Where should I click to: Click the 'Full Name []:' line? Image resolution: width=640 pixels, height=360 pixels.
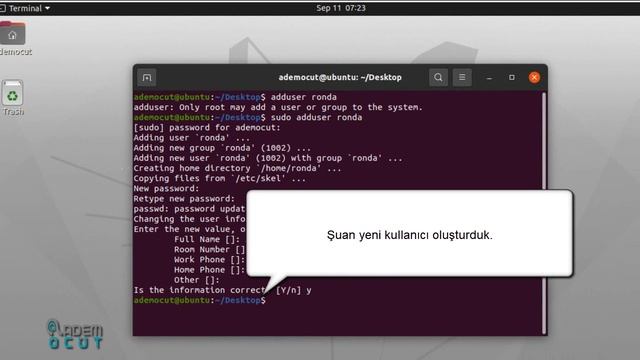[x=207, y=240]
